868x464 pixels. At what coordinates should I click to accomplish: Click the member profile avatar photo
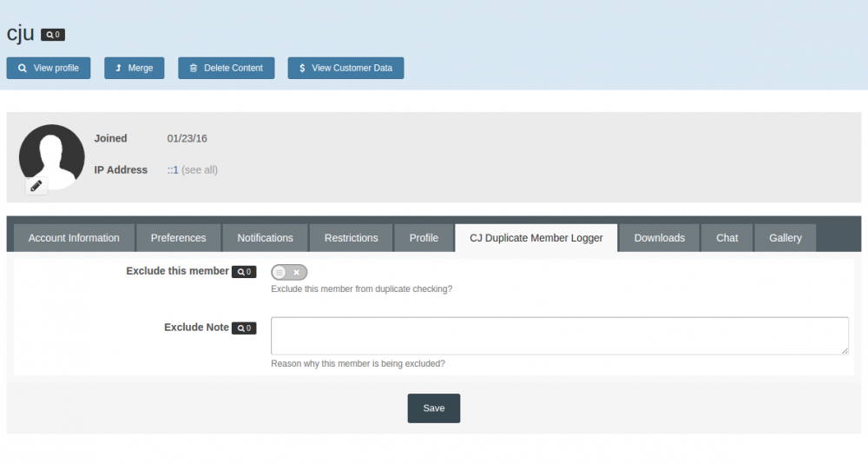51,155
